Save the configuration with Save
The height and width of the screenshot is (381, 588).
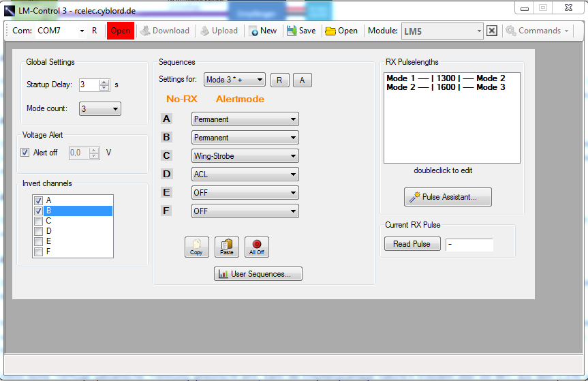point(301,31)
